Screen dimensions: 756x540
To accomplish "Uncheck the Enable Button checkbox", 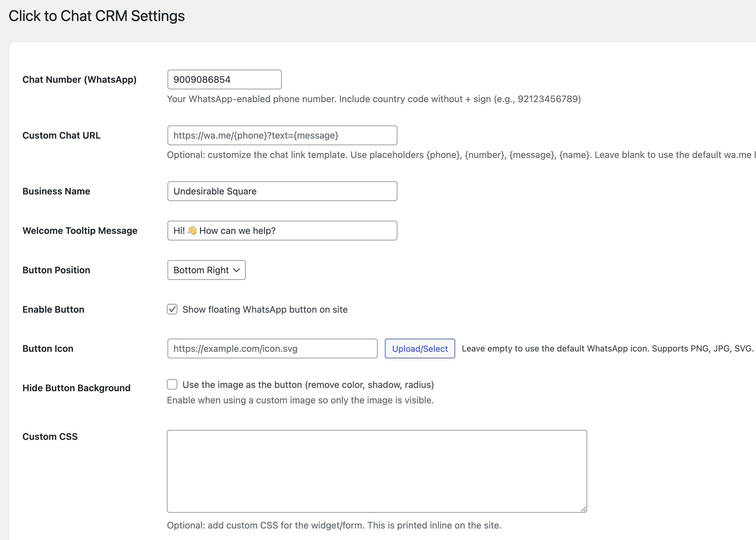I will click(x=172, y=309).
